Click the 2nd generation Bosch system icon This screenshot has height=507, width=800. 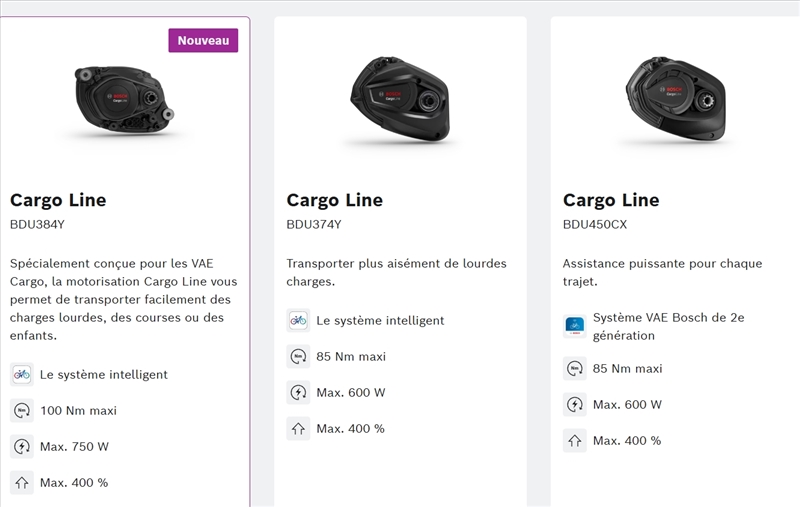click(x=574, y=326)
